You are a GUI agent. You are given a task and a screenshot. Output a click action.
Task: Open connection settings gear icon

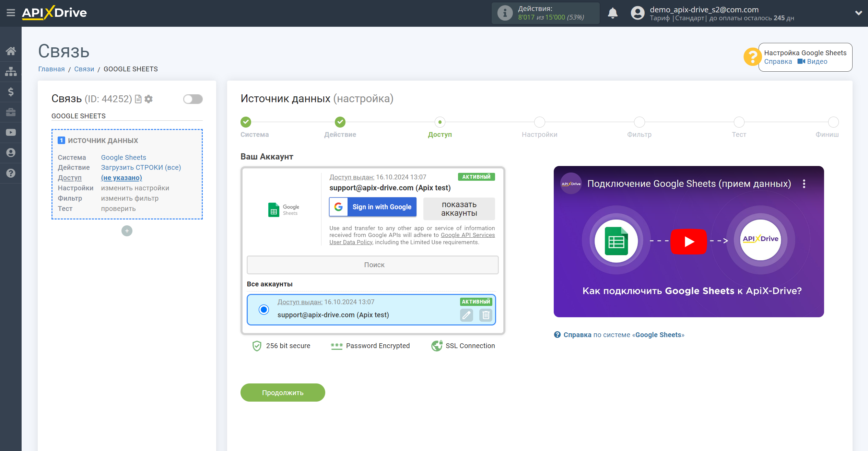pos(149,99)
